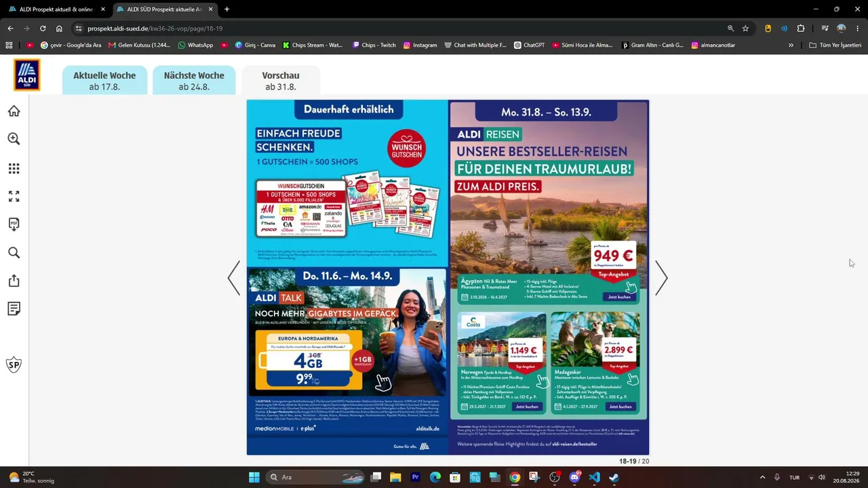868x488 pixels.
Task: Bookmark this page with the star
Action: coord(745,28)
